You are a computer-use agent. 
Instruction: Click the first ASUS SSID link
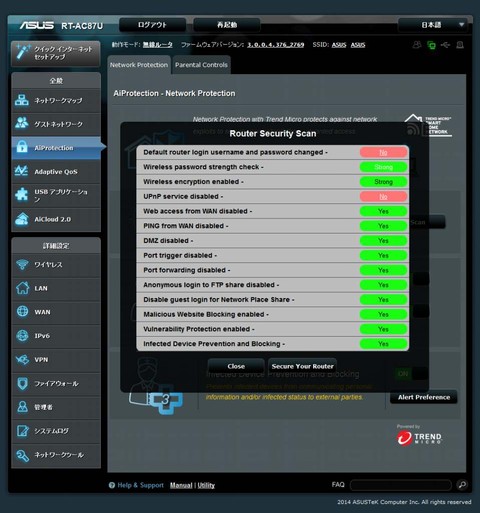339,45
